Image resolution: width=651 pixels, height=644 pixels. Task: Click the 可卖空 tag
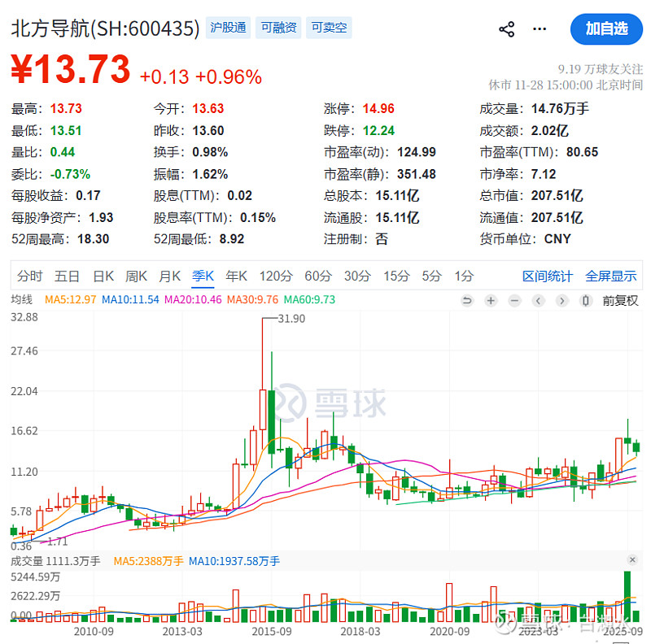(x=329, y=28)
